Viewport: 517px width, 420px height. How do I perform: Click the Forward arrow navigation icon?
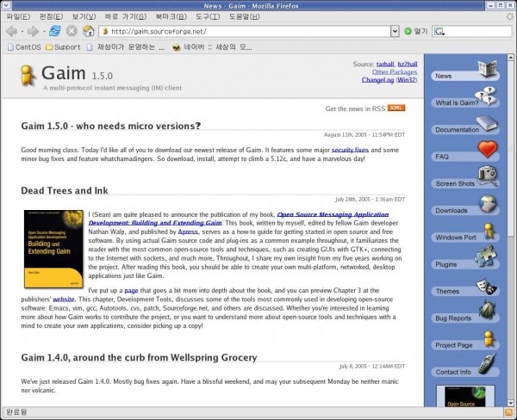point(33,31)
